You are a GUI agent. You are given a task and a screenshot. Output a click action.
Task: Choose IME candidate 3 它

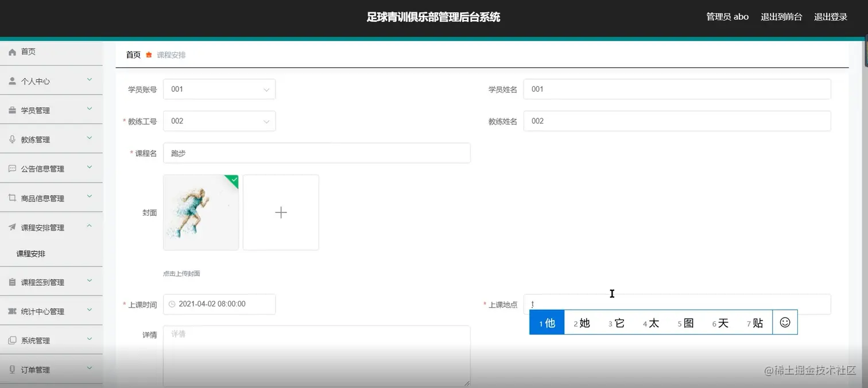pos(617,323)
